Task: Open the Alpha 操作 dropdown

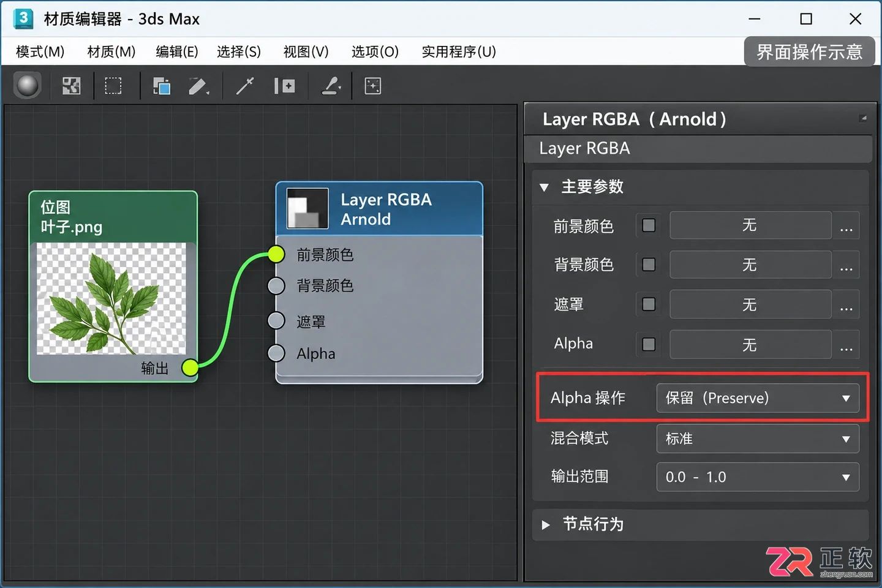Action: click(758, 398)
